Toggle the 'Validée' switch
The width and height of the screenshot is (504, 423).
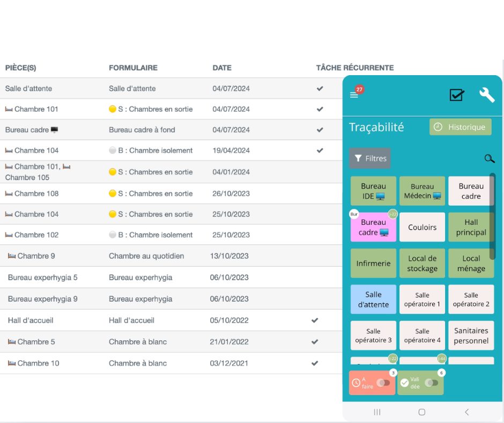(431, 383)
